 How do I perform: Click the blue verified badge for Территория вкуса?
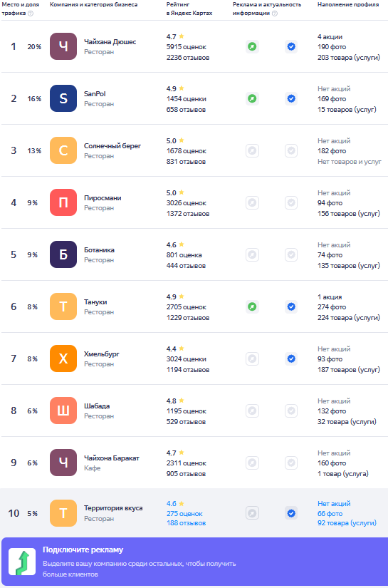291,513
